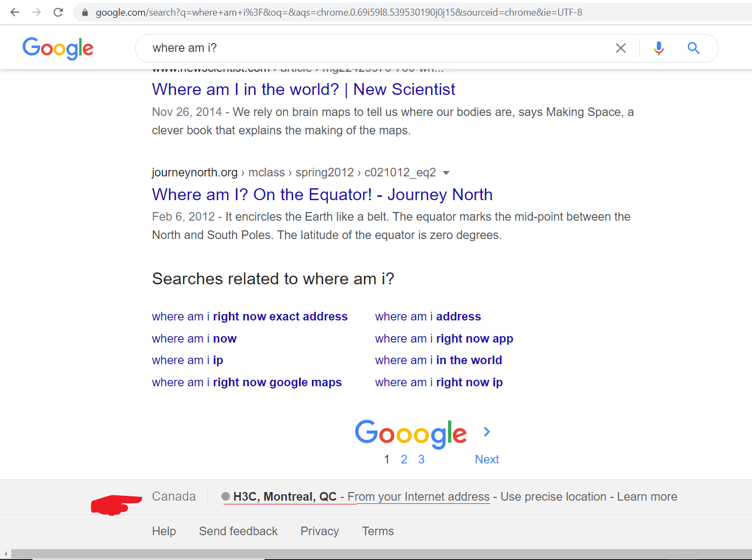Click the 'Send feedback' footer link
Screen dimensions: 752x560
[x=239, y=531]
